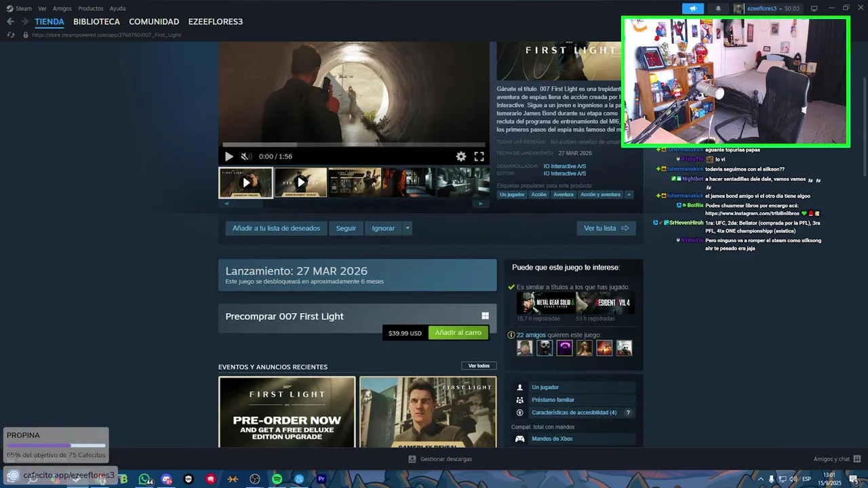868x488 pixels.
Task: Open Windows notification center icon
Action: click(854, 479)
